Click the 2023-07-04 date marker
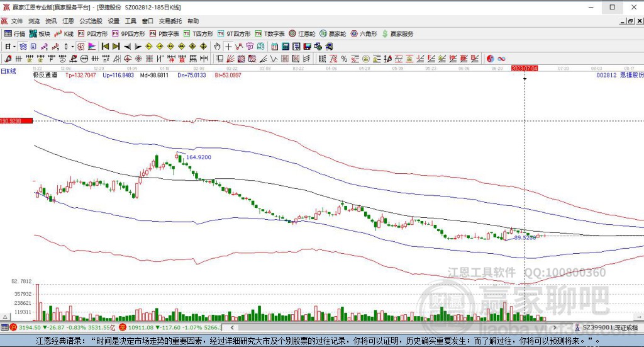 (x=525, y=68)
